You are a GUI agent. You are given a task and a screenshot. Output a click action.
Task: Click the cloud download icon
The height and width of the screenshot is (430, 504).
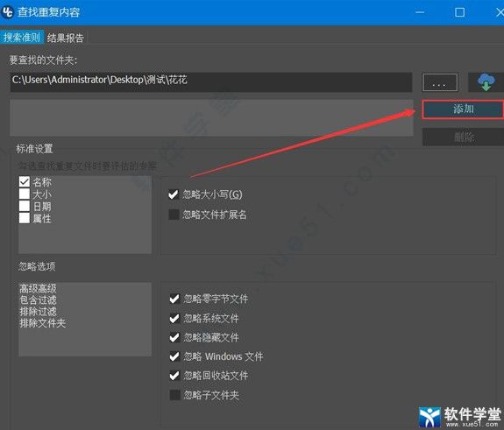[x=486, y=82]
